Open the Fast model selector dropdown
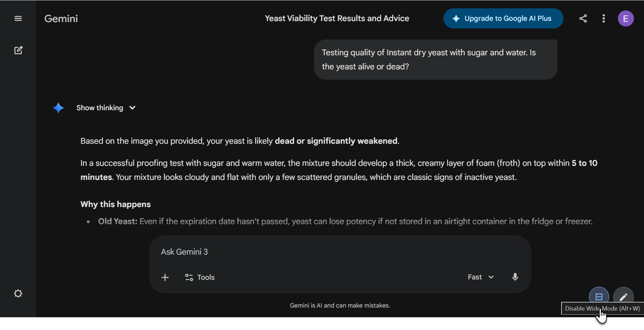Screen dimensions: 644x330 [480, 277]
